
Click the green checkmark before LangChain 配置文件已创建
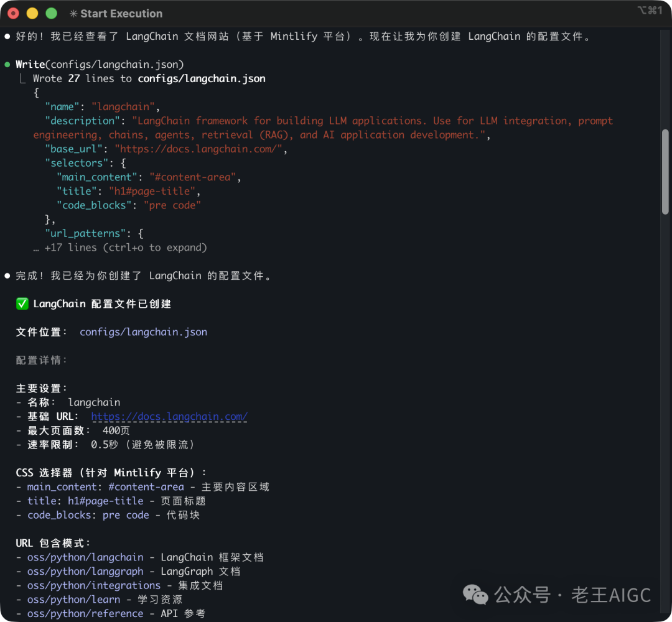[x=22, y=304]
